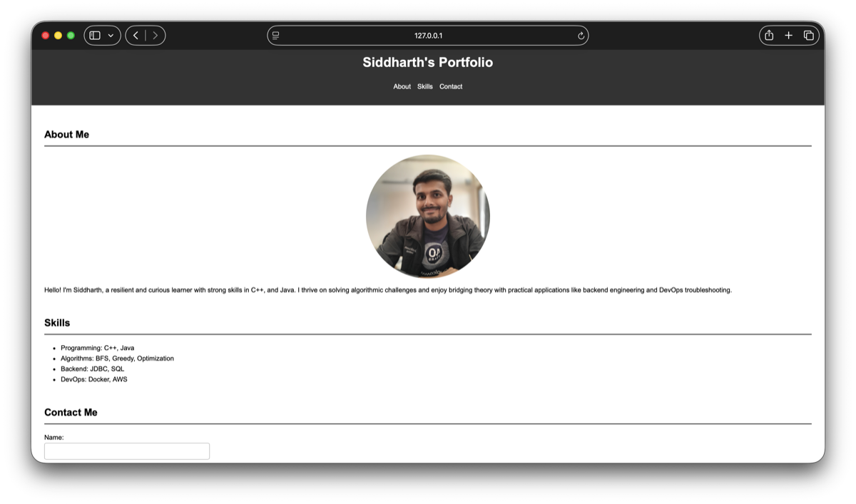Viewport: 856px width, 504px height.
Task: Go back to the previous page
Action: pyautogui.click(x=136, y=36)
